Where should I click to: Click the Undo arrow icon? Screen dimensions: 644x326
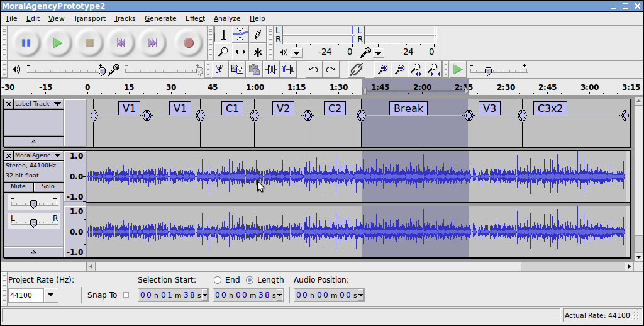click(313, 69)
